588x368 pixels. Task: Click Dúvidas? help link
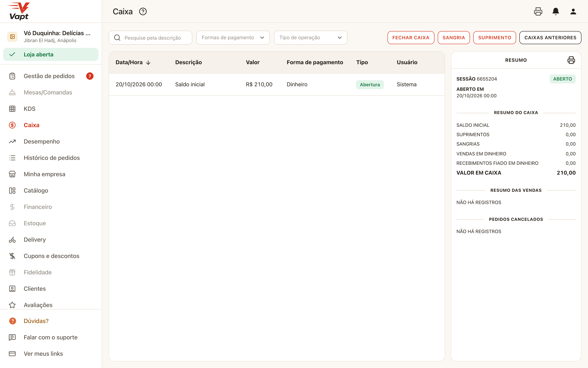pyautogui.click(x=36, y=321)
